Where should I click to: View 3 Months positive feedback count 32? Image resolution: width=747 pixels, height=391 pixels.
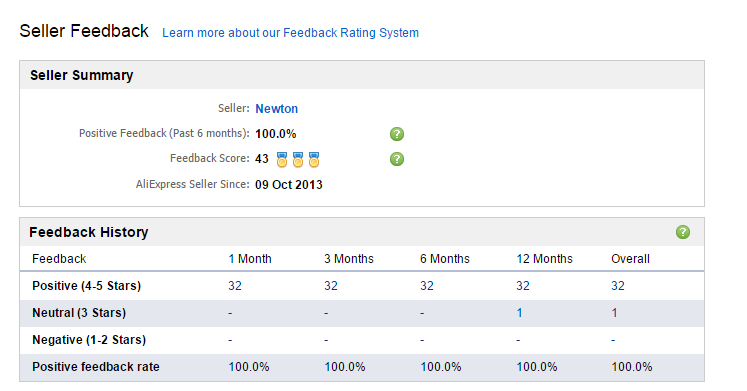pyautogui.click(x=331, y=286)
